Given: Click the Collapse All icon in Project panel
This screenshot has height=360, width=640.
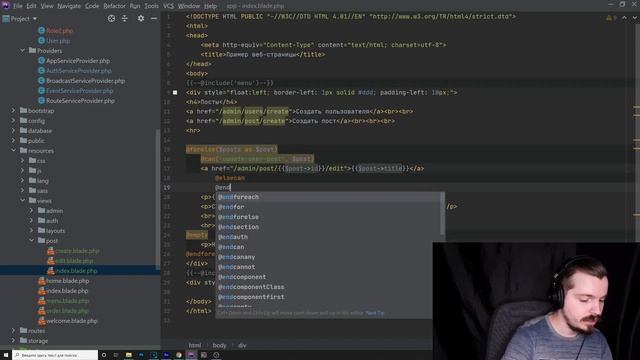Looking at the screenshot, I should coord(124,19).
